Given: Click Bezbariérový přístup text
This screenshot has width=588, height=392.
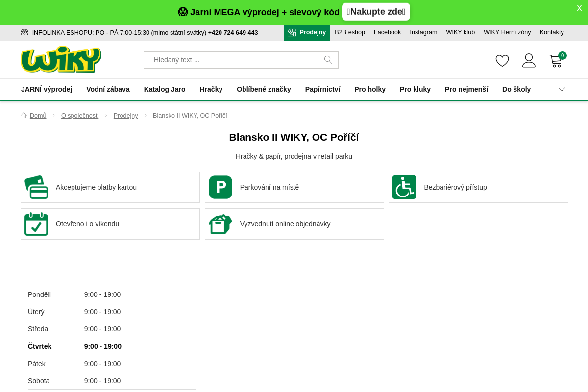Looking at the screenshot, I should [456, 187].
